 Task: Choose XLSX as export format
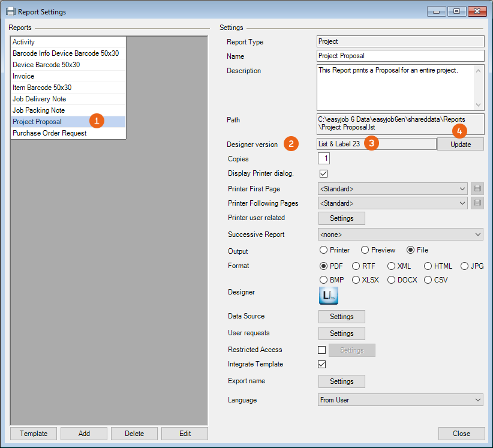tap(356, 280)
